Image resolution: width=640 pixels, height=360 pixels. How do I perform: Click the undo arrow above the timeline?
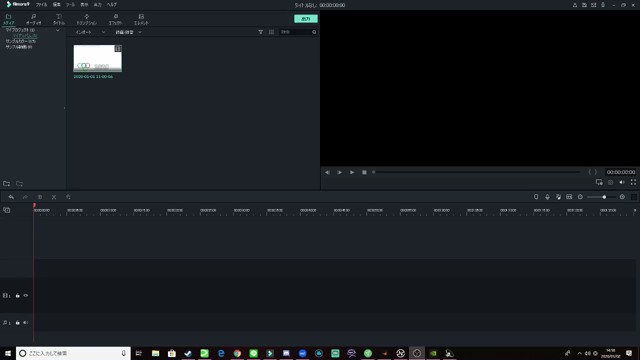point(11,197)
